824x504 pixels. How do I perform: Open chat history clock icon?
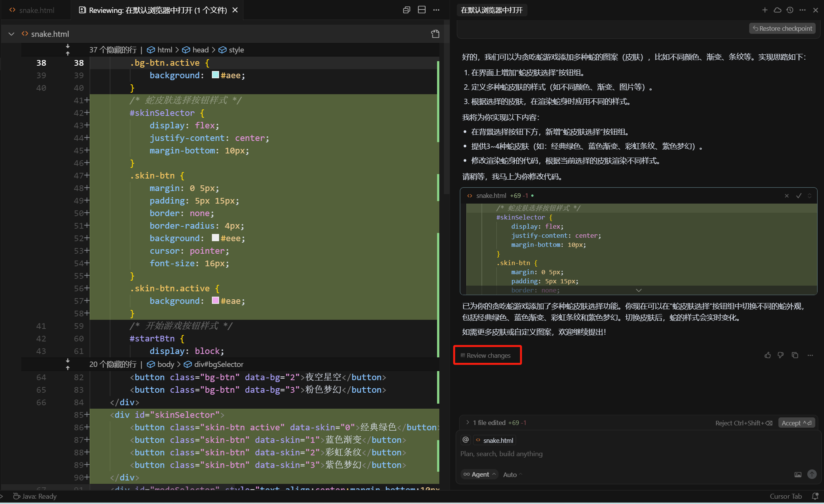pos(790,10)
